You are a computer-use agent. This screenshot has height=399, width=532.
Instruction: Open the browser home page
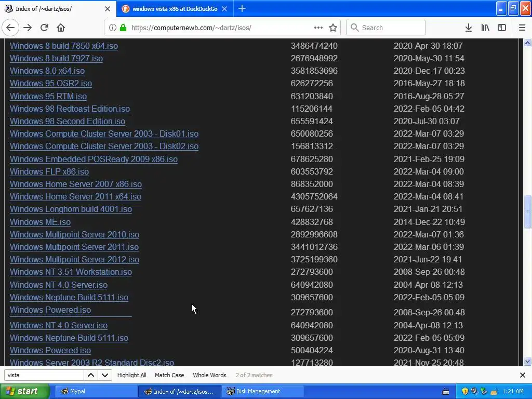[x=61, y=28]
